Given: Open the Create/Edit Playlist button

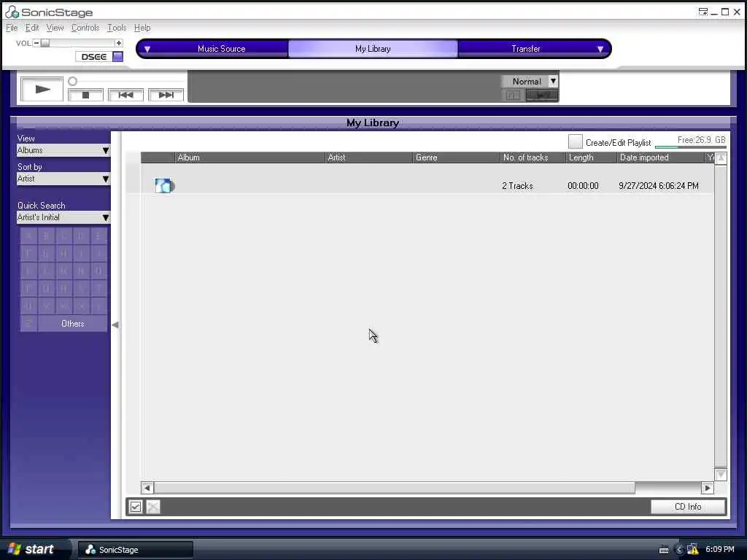Looking at the screenshot, I should (575, 141).
